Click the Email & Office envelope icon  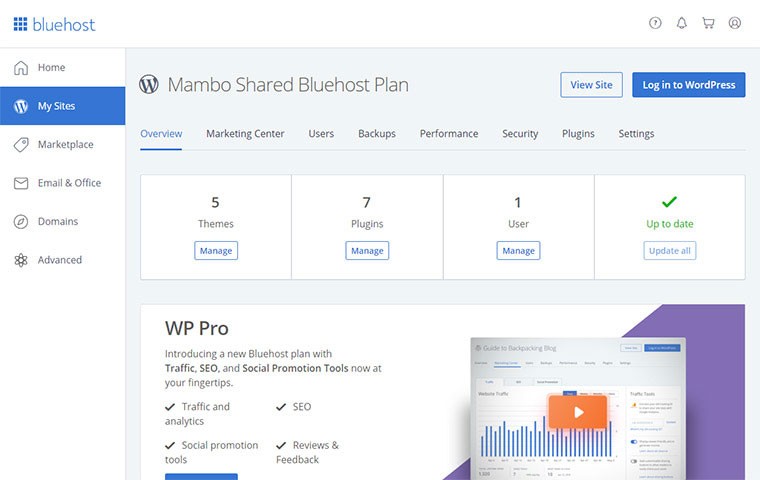pos(20,183)
